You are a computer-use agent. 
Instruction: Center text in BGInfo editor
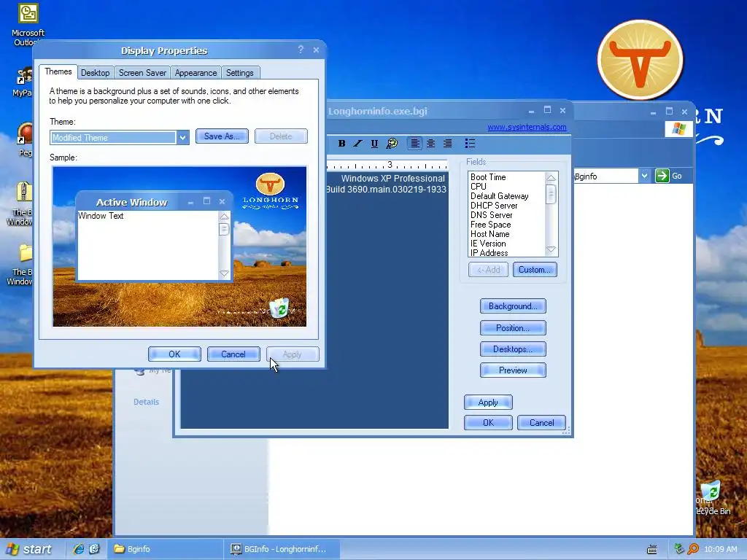click(x=430, y=144)
